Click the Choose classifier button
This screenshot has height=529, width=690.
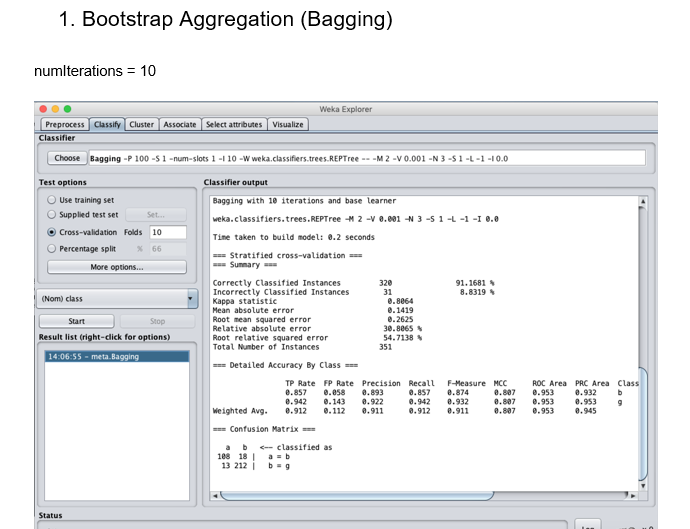67,158
